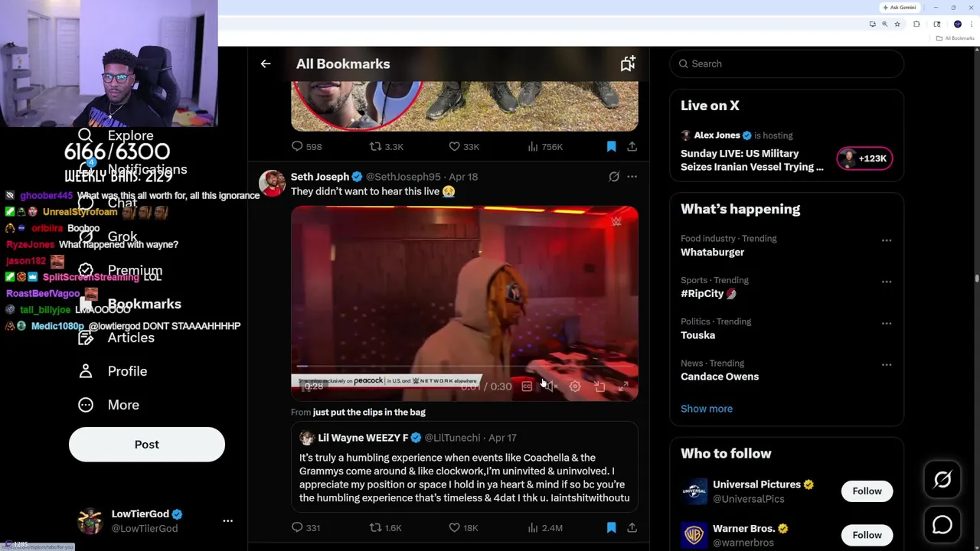
Task: Remove bookmark on the 756K views post
Action: 611,146
